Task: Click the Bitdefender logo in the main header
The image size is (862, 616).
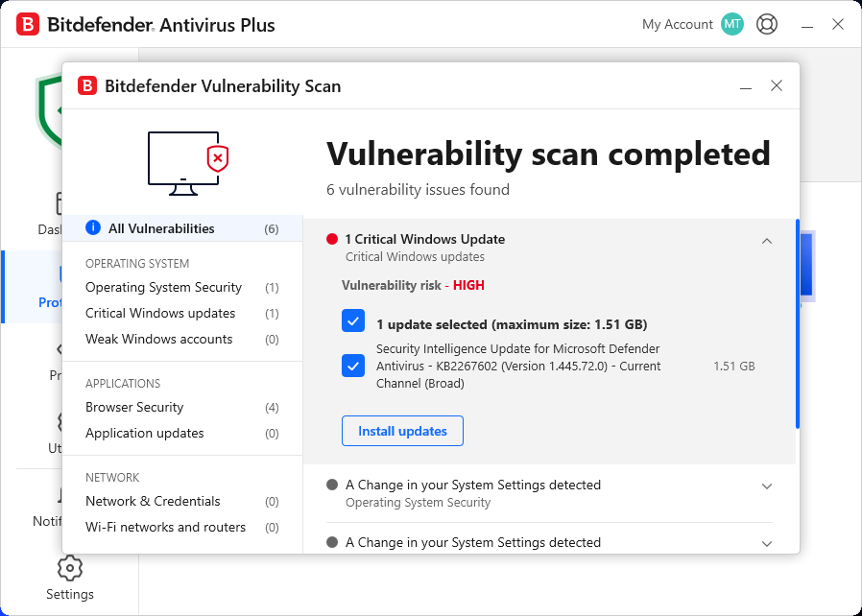Action: (27, 24)
